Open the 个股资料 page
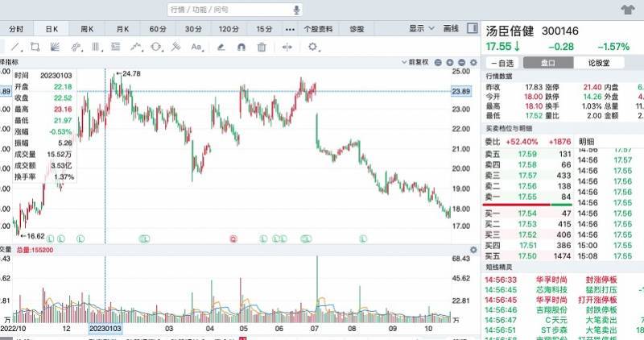The image size is (644, 340). [318, 29]
